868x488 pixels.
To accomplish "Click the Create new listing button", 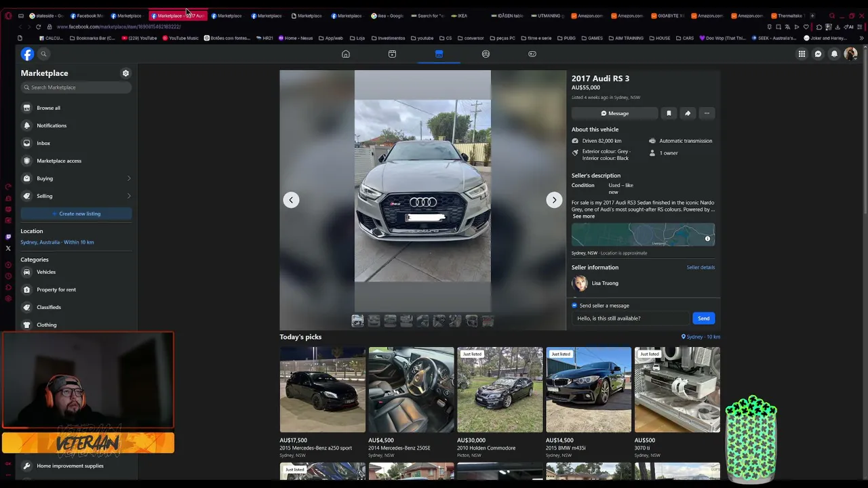I will coord(76,213).
